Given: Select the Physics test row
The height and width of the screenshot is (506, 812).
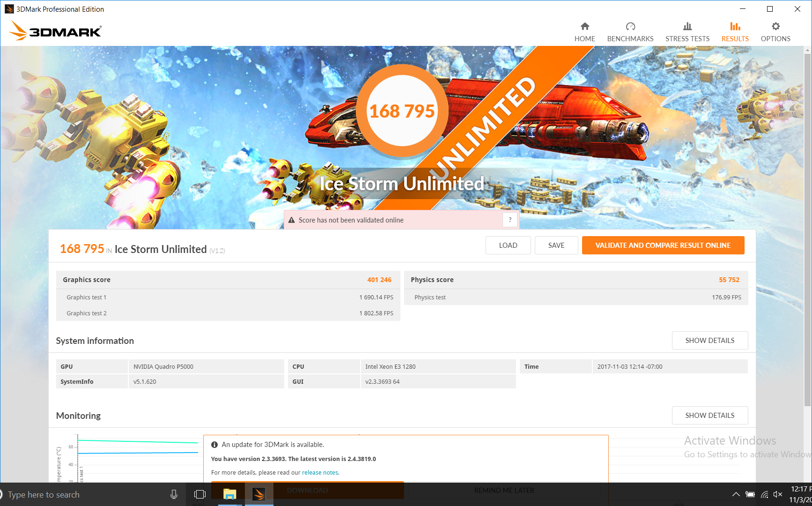Looking at the screenshot, I should (x=576, y=297).
